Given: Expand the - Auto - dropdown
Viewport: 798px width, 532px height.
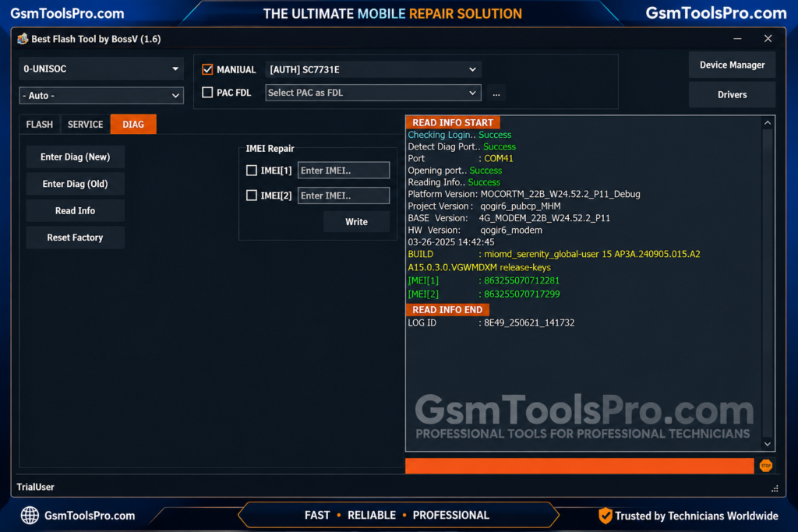Looking at the screenshot, I should pyautogui.click(x=101, y=95).
